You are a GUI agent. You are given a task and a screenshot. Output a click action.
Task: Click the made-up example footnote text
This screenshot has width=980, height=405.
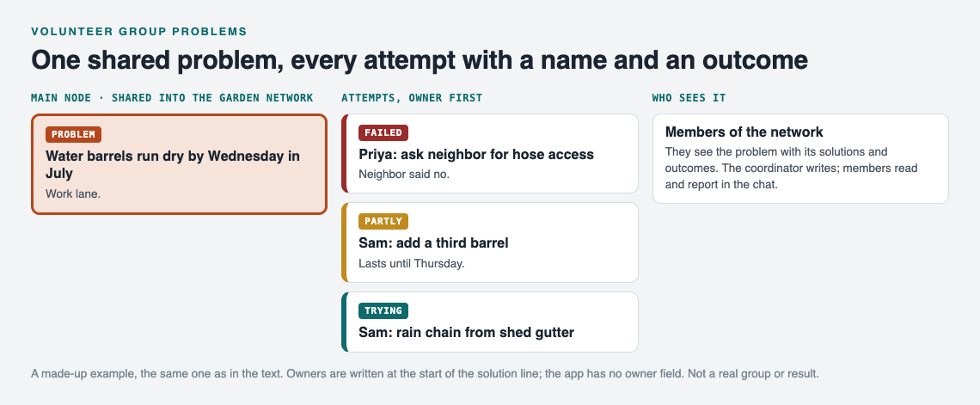pos(425,374)
